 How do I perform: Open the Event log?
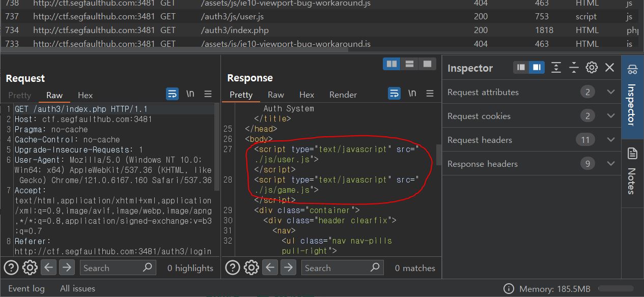pyautogui.click(x=26, y=288)
